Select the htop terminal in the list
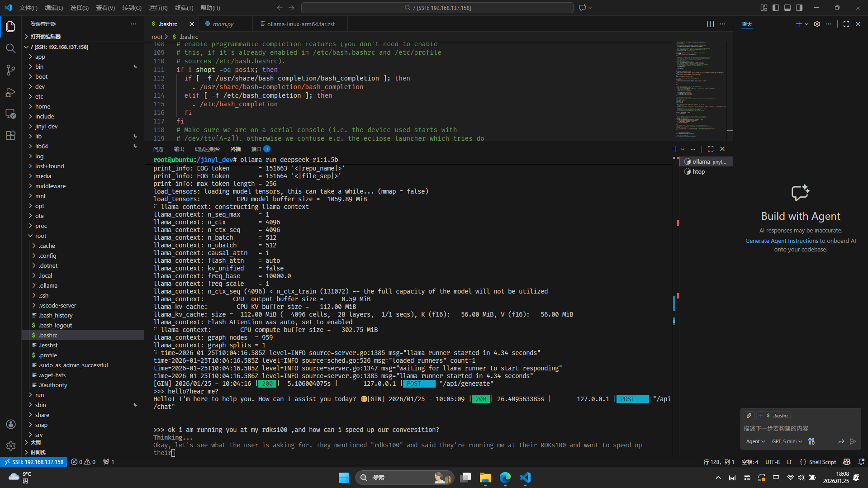The image size is (868, 488). coord(706,172)
